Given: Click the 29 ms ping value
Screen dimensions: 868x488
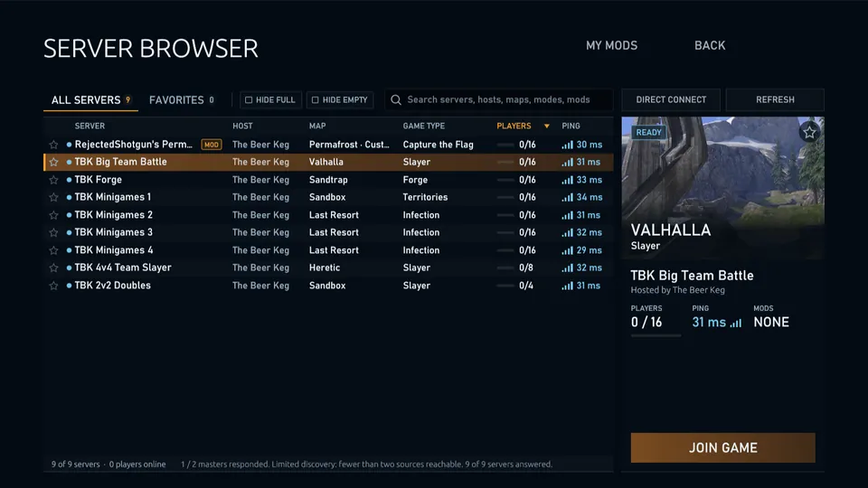Looking at the screenshot, I should 589,250.
